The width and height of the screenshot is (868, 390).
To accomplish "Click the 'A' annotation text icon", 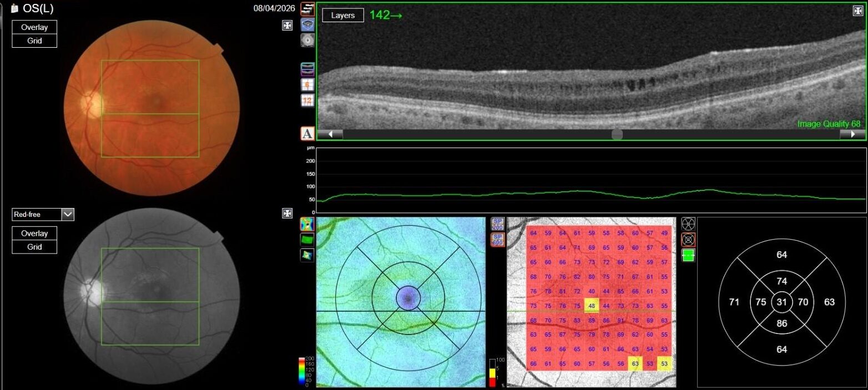I will (307, 133).
